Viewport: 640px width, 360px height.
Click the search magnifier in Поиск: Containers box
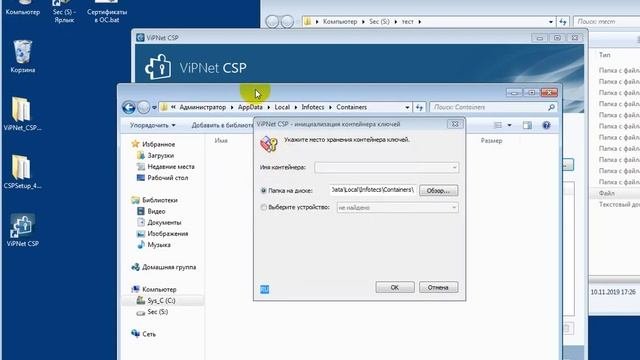[x=551, y=107]
